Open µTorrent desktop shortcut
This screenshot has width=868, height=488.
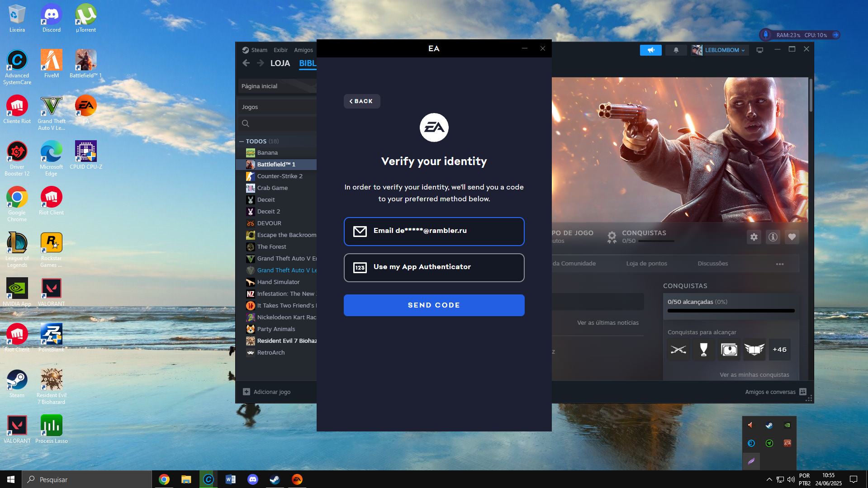86,19
